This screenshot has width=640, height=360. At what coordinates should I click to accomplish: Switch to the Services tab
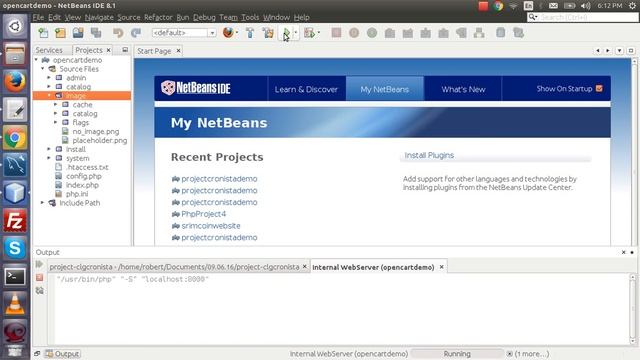pyautogui.click(x=49, y=50)
